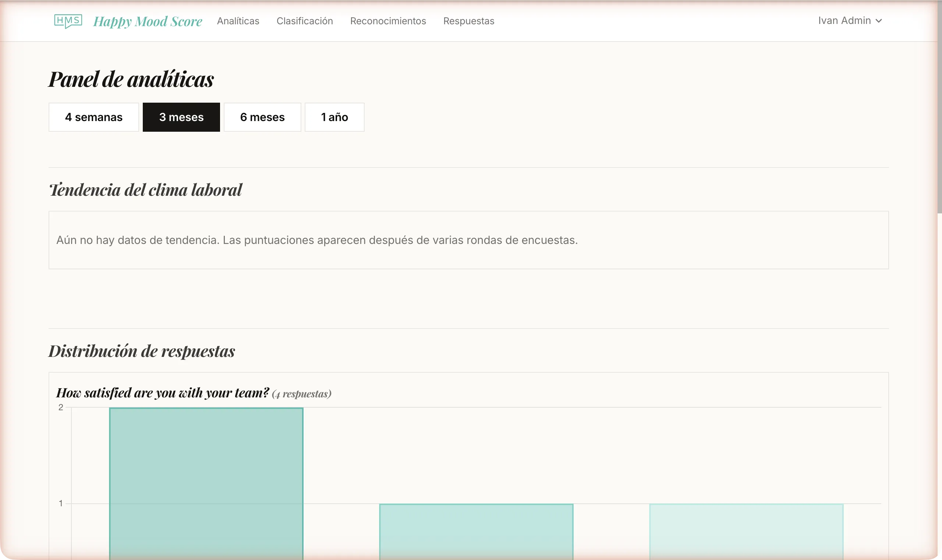Click the '(4 respuestas)' count label
Viewport: 942px width, 560px height.
coord(301,394)
